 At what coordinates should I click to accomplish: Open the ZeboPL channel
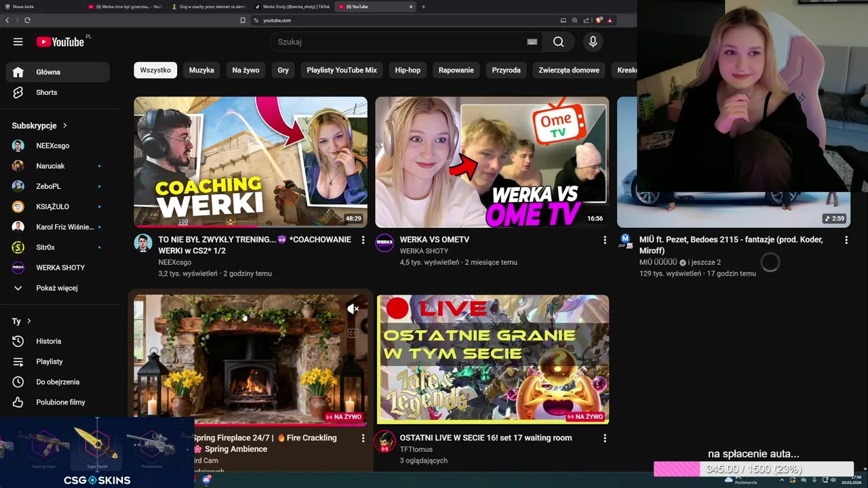pyautogui.click(x=58, y=186)
